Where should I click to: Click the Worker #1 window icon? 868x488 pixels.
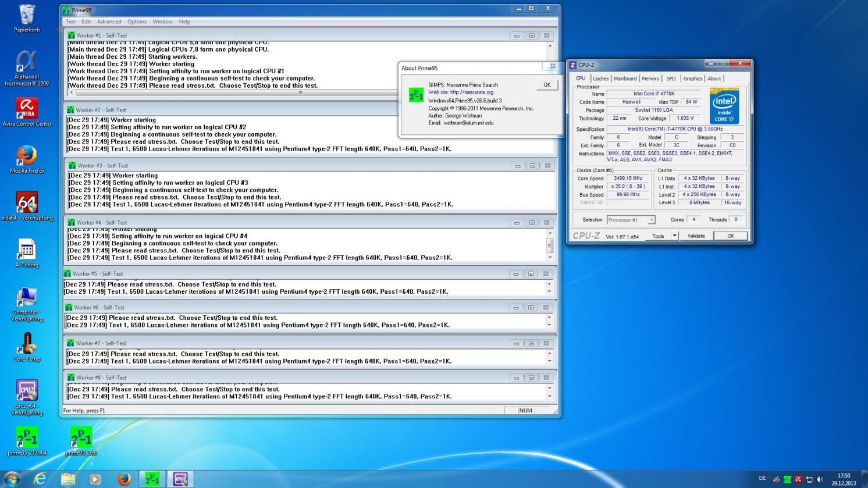pyautogui.click(x=72, y=35)
